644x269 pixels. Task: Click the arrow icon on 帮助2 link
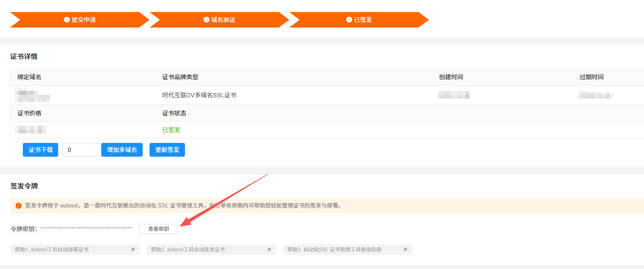(x=269, y=250)
